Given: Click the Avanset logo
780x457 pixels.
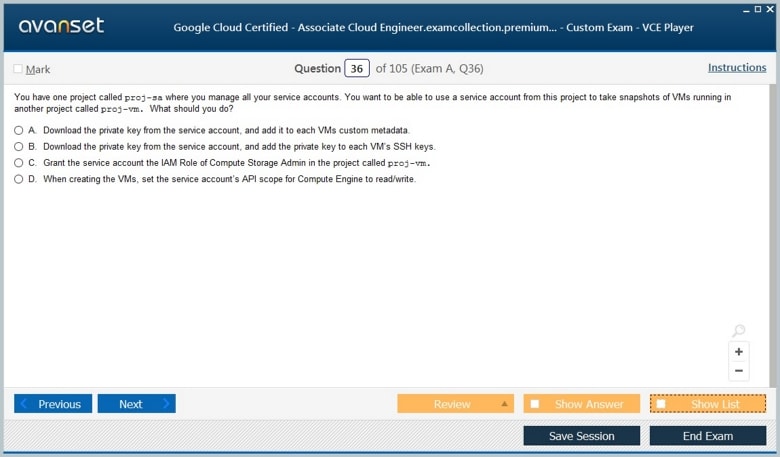Looking at the screenshot, I should tap(61, 26).
